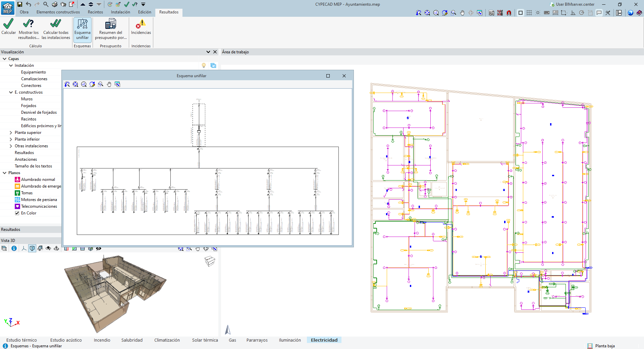This screenshot has width=644, height=349.
Task: Select the pan hand tool in Esquema unifilar window
Action: tap(109, 85)
